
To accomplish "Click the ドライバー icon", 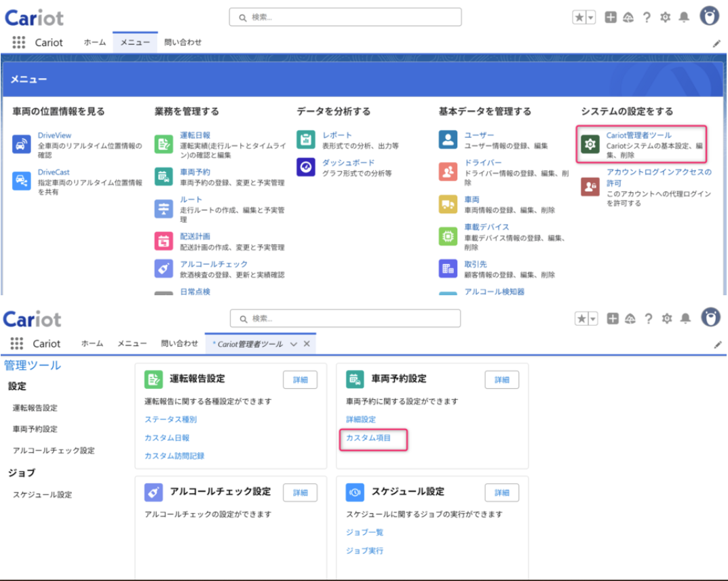I will (448, 171).
